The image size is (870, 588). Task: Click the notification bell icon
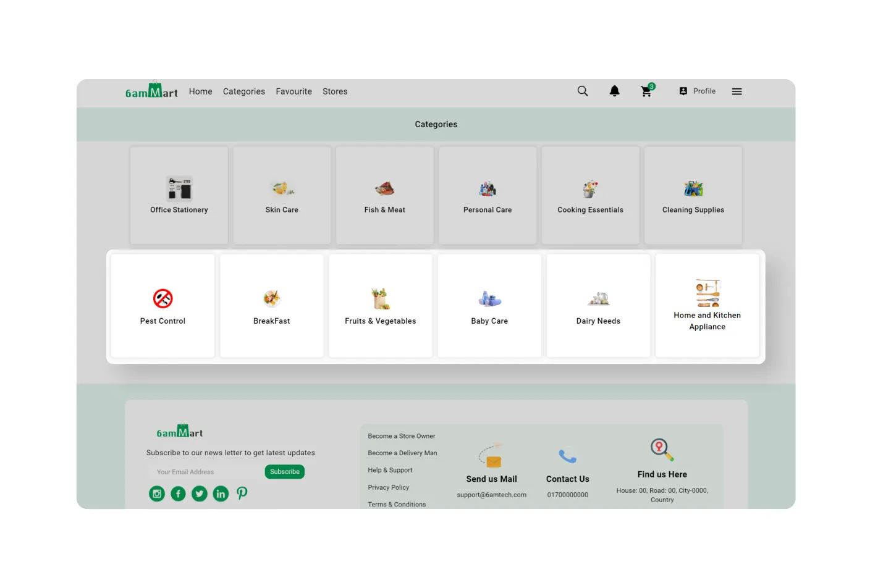(x=614, y=91)
